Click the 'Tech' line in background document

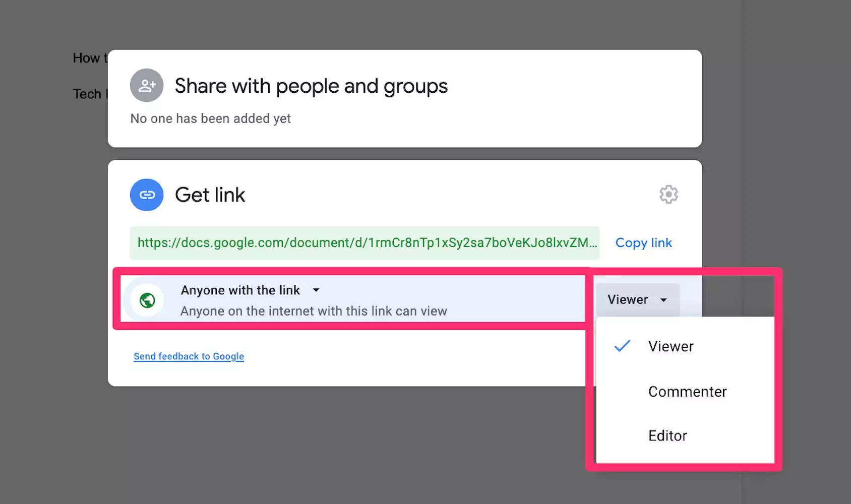(88, 94)
